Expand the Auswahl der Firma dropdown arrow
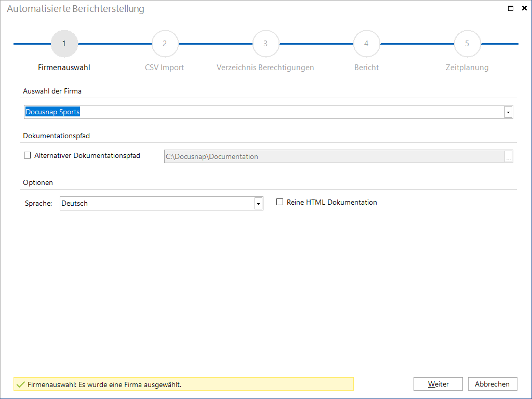Image resolution: width=532 pixels, height=399 pixels. 508,112
